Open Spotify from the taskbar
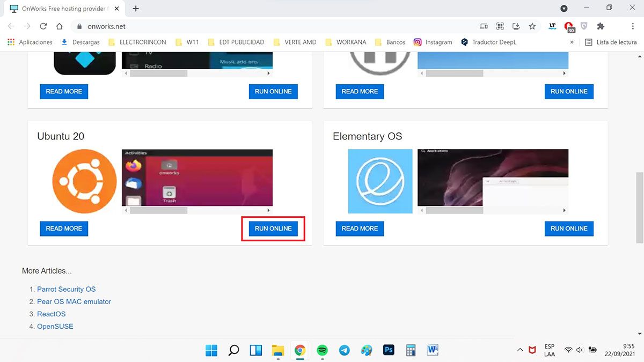 (x=322, y=350)
